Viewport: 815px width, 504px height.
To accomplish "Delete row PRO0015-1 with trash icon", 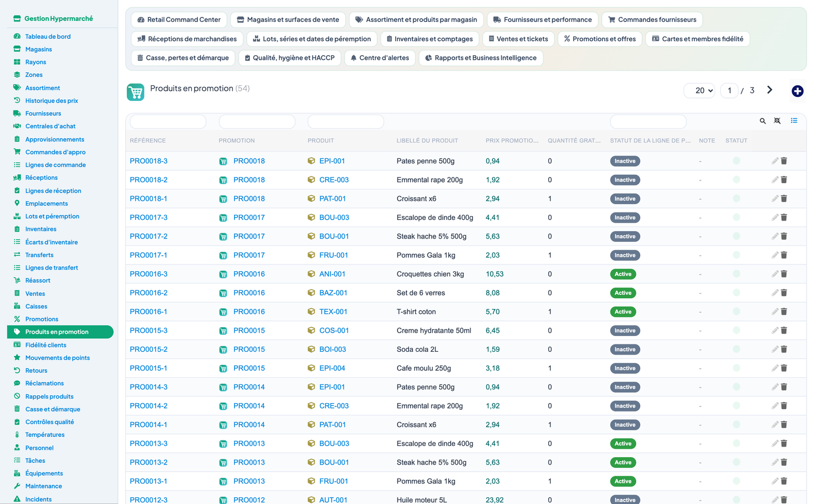I will tap(784, 368).
